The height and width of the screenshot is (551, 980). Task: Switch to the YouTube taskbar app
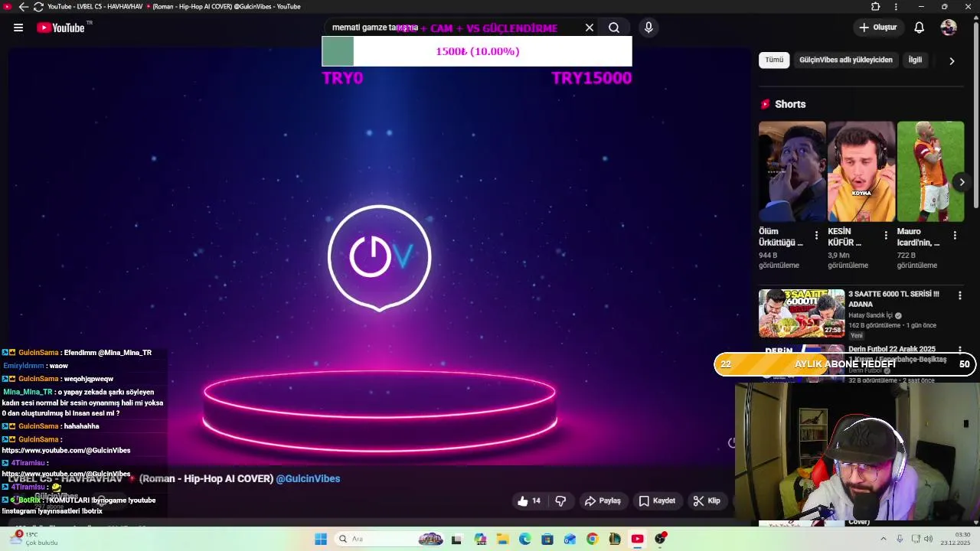click(x=637, y=539)
